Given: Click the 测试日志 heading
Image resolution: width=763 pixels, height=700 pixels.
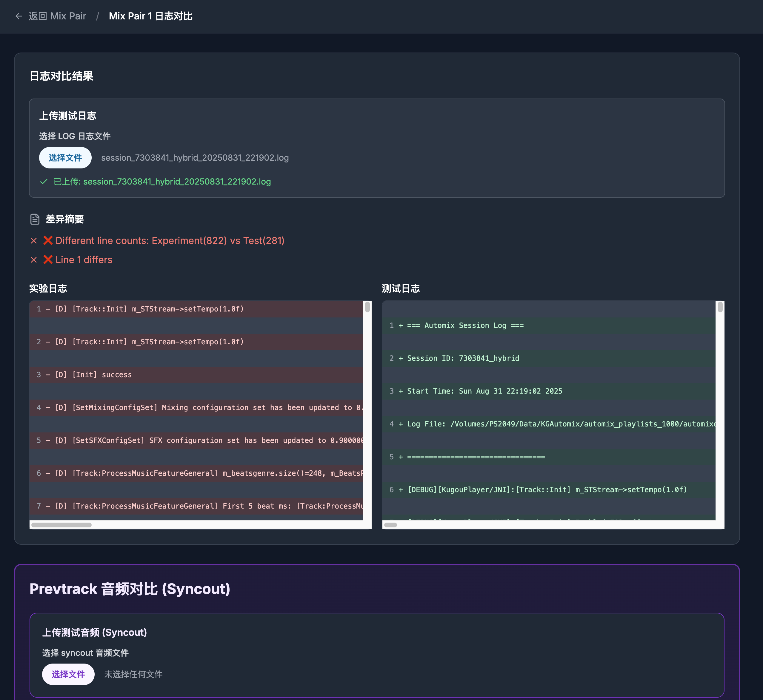Looking at the screenshot, I should tap(401, 289).
